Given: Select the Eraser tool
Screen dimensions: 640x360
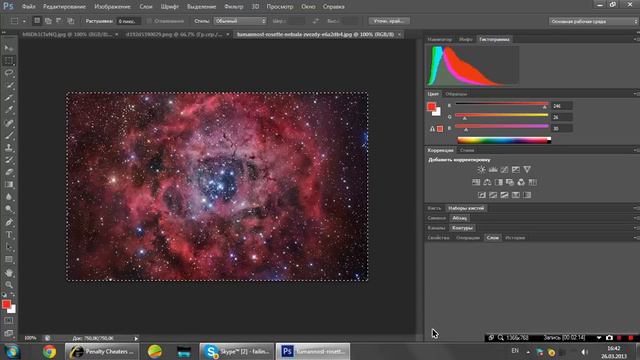Looking at the screenshot, I should click(x=9, y=172).
